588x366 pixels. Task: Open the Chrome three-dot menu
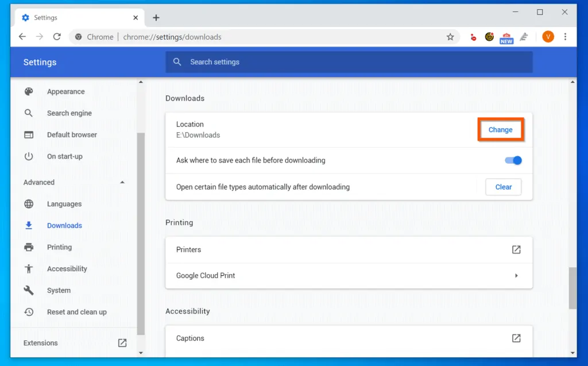(566, 36)
